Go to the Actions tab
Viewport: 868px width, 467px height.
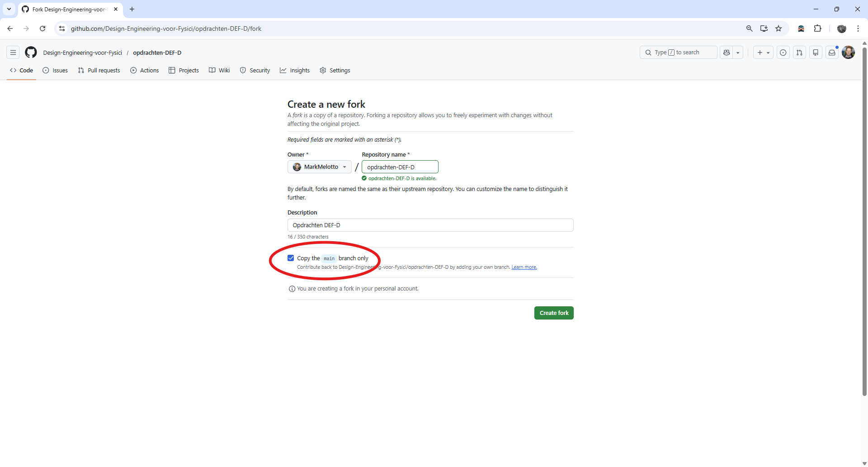coord(145,70)
